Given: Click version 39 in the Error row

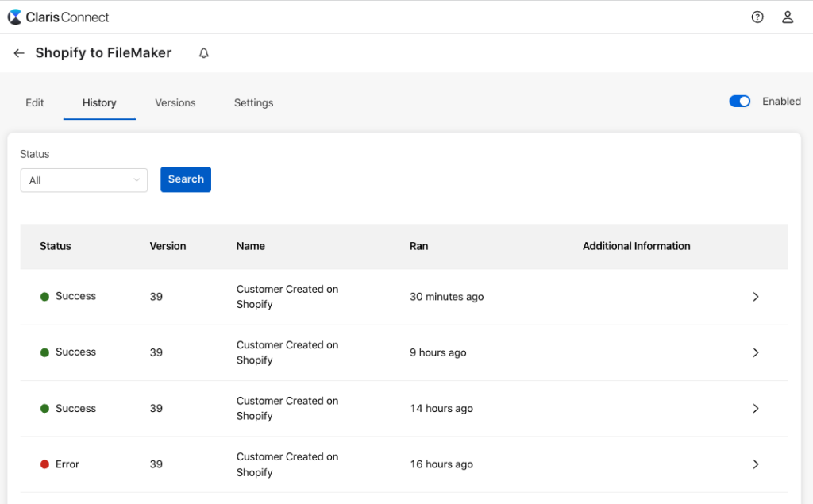Looking at the screenshot, I should coord(156,464).
